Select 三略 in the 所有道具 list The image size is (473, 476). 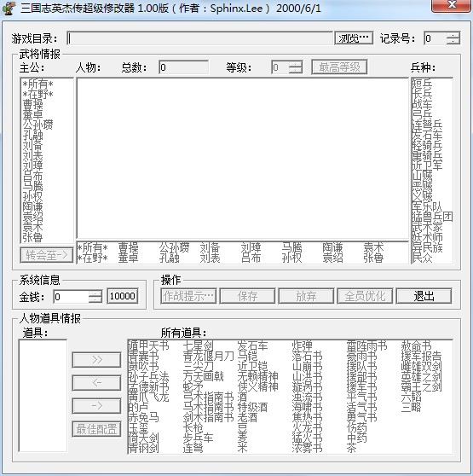pos(412,407)
